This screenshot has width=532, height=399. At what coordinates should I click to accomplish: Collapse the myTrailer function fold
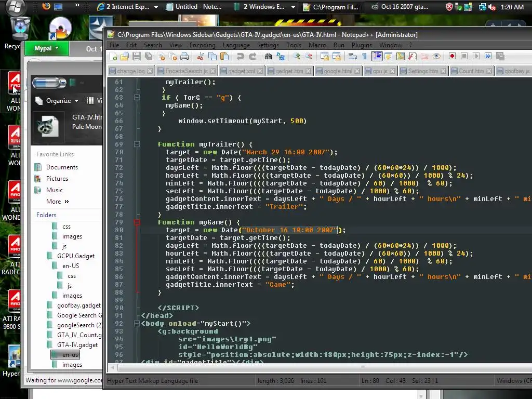(x=137, y=144)
